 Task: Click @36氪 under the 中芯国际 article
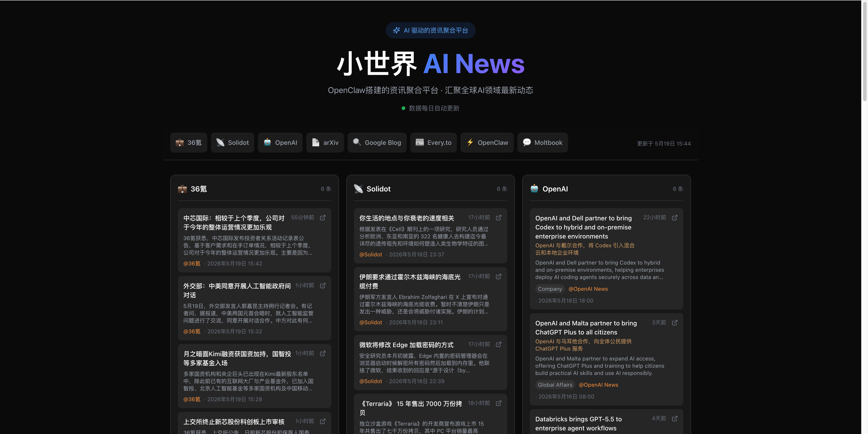click(x=192, y=263)
